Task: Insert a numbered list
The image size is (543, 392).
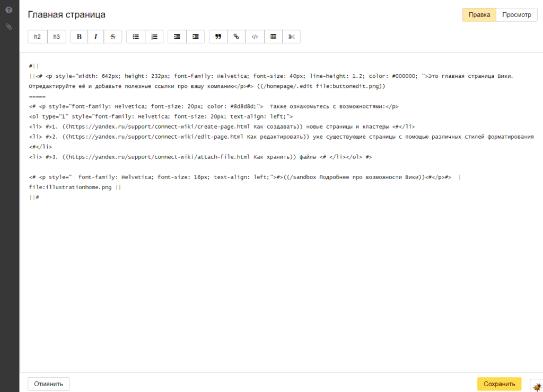Action: pyautogui.click(x=154, y=37)
